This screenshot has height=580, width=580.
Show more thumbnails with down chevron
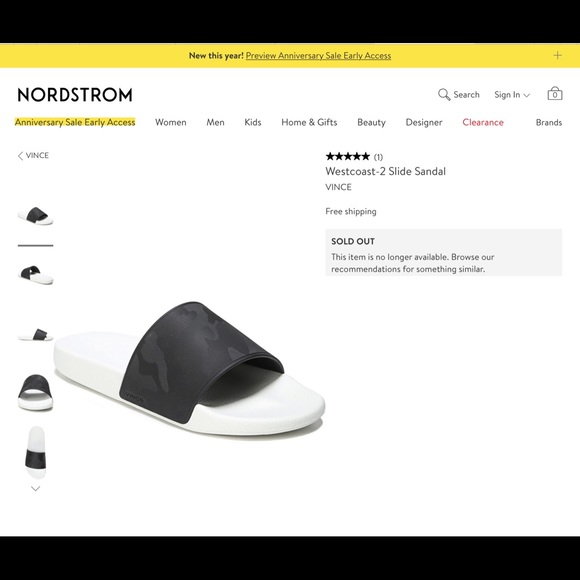pos(36,489)
